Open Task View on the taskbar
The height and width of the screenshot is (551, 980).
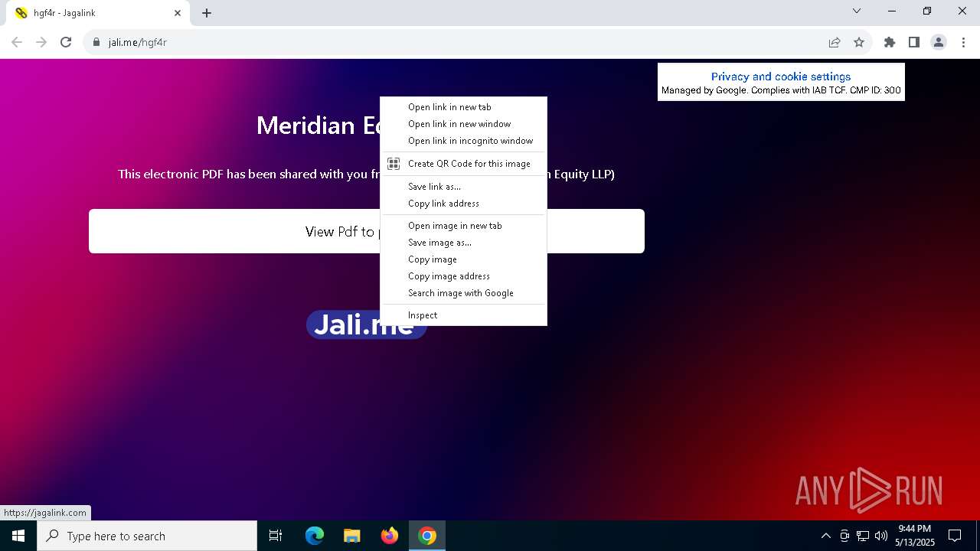click(x=276, y=536)
